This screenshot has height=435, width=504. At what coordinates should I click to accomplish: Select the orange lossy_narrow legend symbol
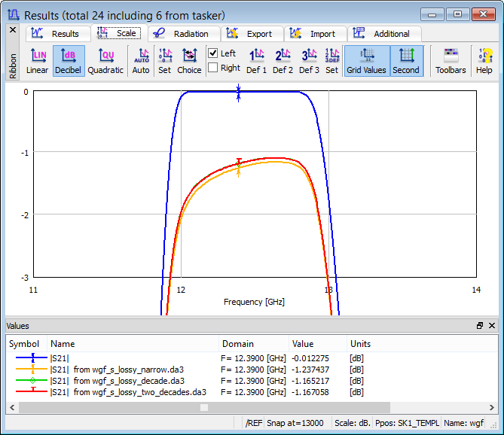click(x=32, y=370)
